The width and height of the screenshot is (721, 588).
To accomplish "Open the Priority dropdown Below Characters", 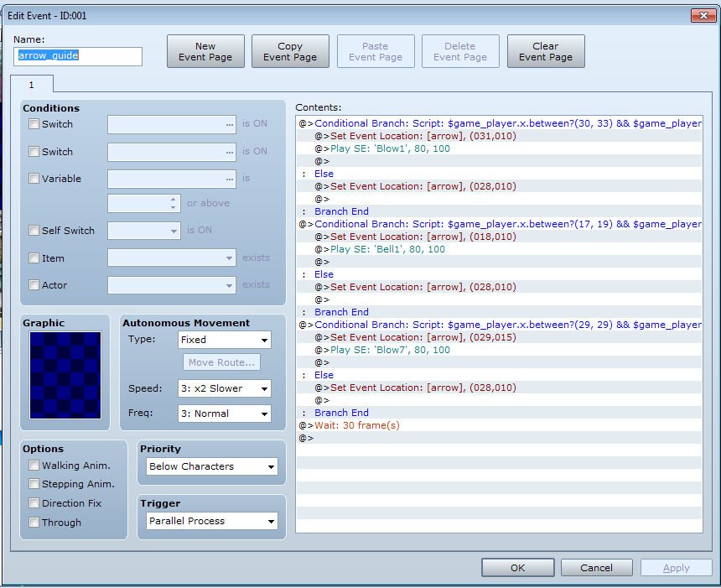I will pos(212,466).
